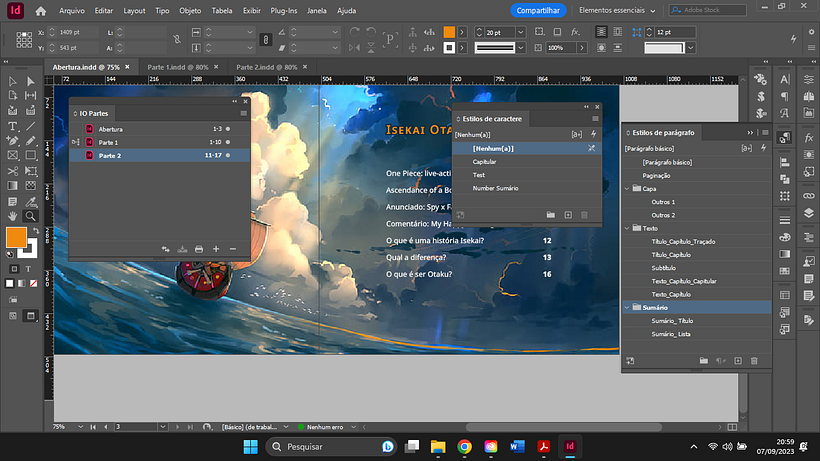The width and height of the screenshot is (820, 461).
Task: Apply none color swatch button
Action: tap(33, 283)
